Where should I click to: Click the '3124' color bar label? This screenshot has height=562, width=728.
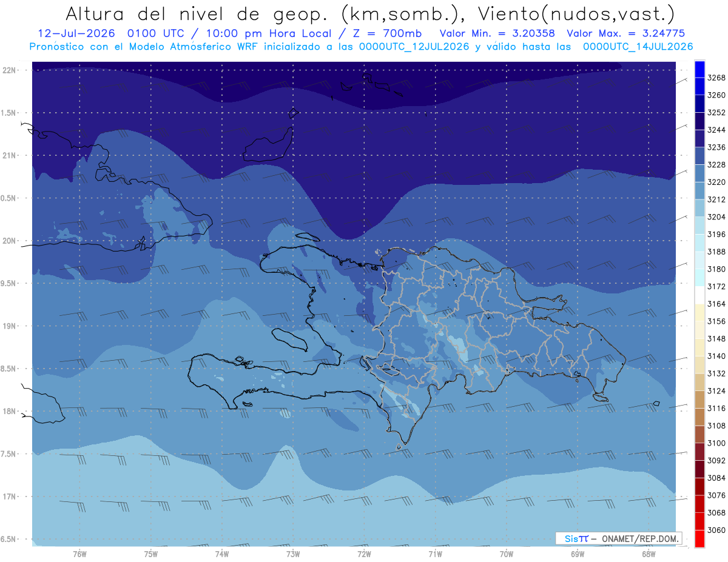coord(716,391)
